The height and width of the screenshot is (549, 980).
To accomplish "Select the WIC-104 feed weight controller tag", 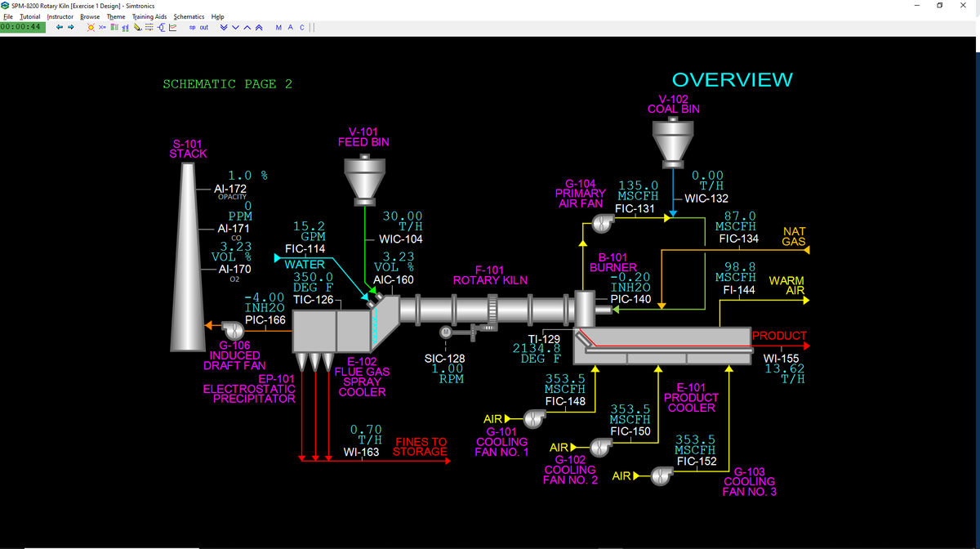I will point(401,239).
